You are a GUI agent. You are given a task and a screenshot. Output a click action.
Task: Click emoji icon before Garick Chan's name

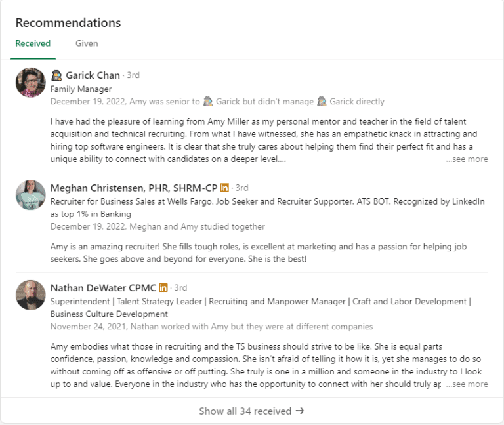point(56,75)
